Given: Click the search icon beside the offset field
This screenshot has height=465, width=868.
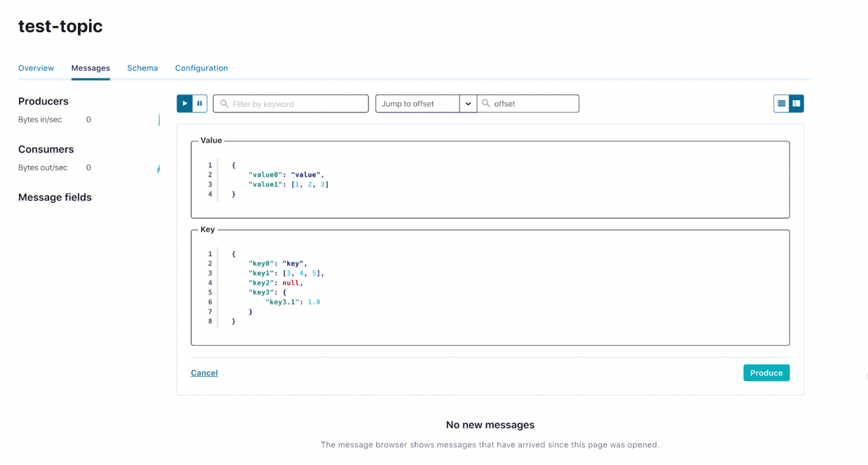Looking at the screenshot, I should point(486,103).
